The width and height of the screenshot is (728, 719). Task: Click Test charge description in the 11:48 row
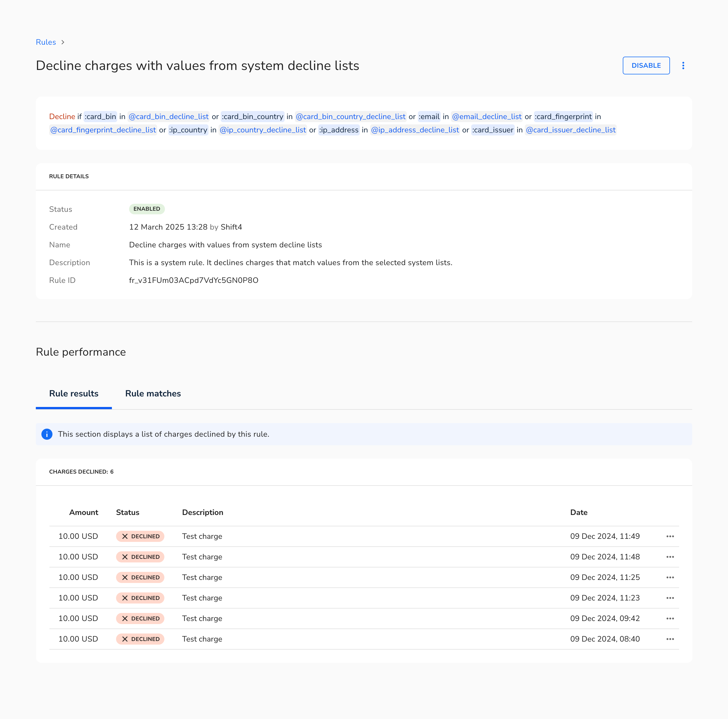point(202,557)
